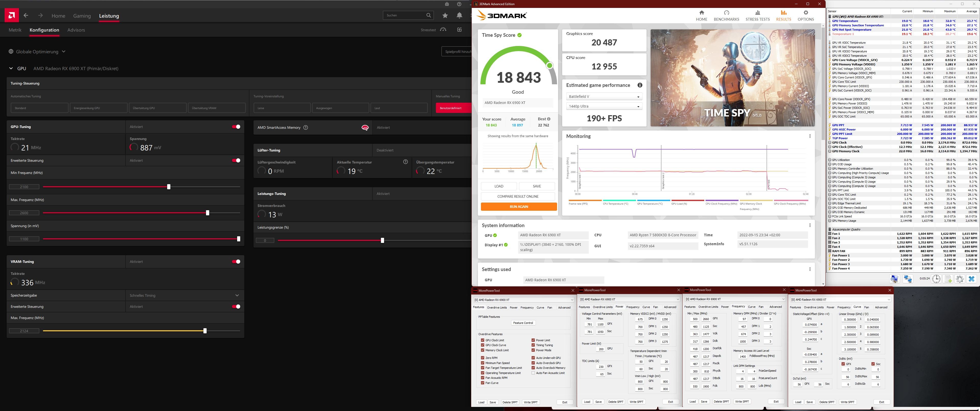Open the Settings used three-dot menu
Image resolution: width=980 pixels, height=411 pixels.
pyautogui.click(x=810, y=269)
